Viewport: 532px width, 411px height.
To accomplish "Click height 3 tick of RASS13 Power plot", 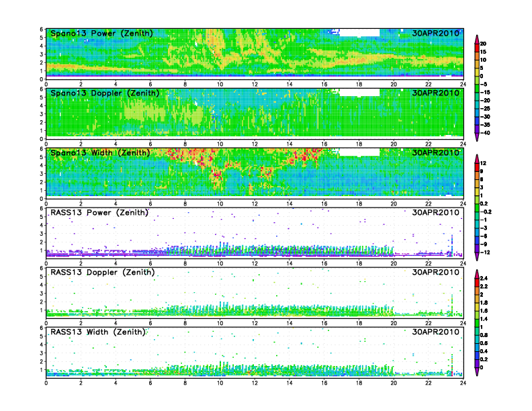I will (x=42, y=234).
